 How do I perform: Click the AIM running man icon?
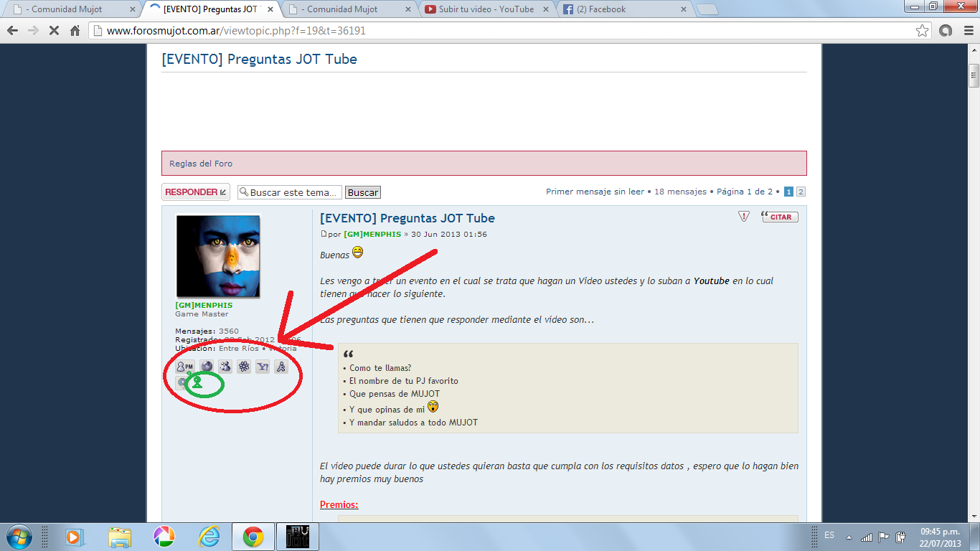click(x=281, y=367)
